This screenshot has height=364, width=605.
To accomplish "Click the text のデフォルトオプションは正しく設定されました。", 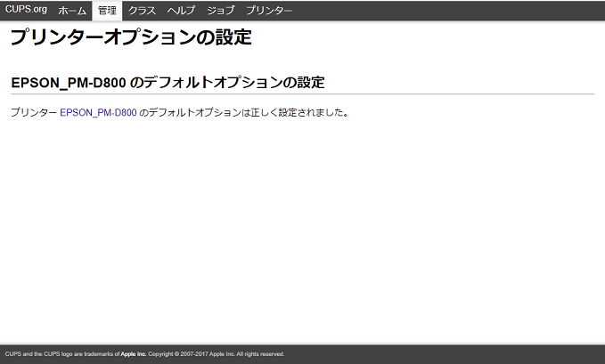I will coord(244,113).
